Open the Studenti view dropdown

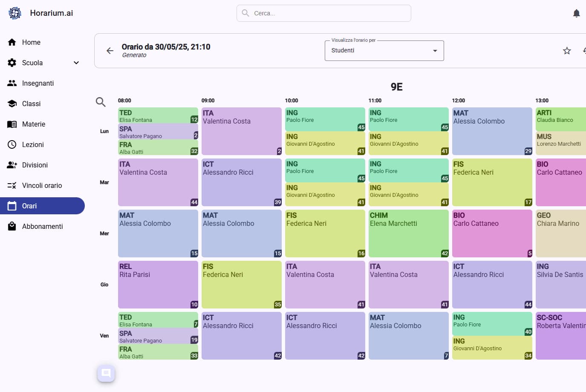384,51
